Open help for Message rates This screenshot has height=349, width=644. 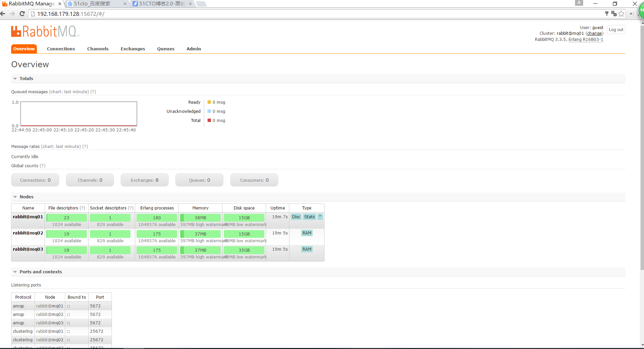(85, 146)
